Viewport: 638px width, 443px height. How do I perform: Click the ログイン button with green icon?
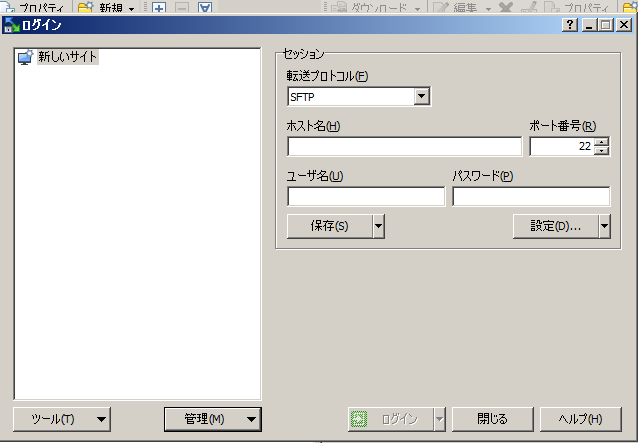click(x=391, y=419)
